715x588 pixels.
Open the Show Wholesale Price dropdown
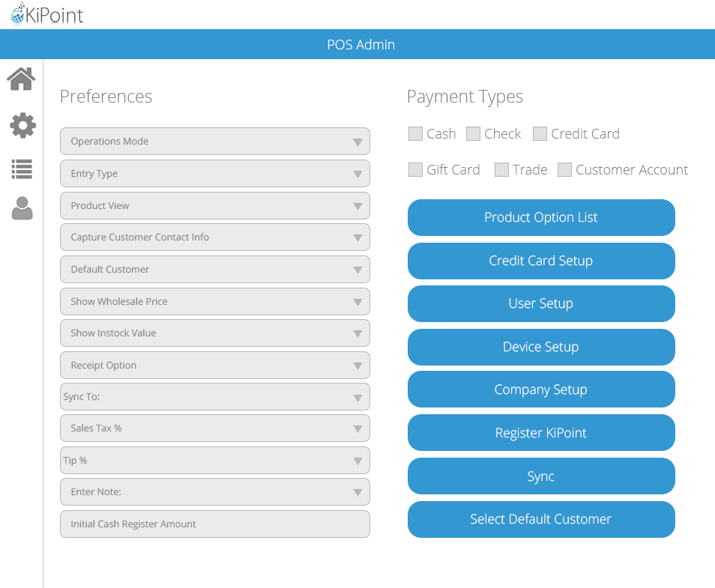coord(215,301)
